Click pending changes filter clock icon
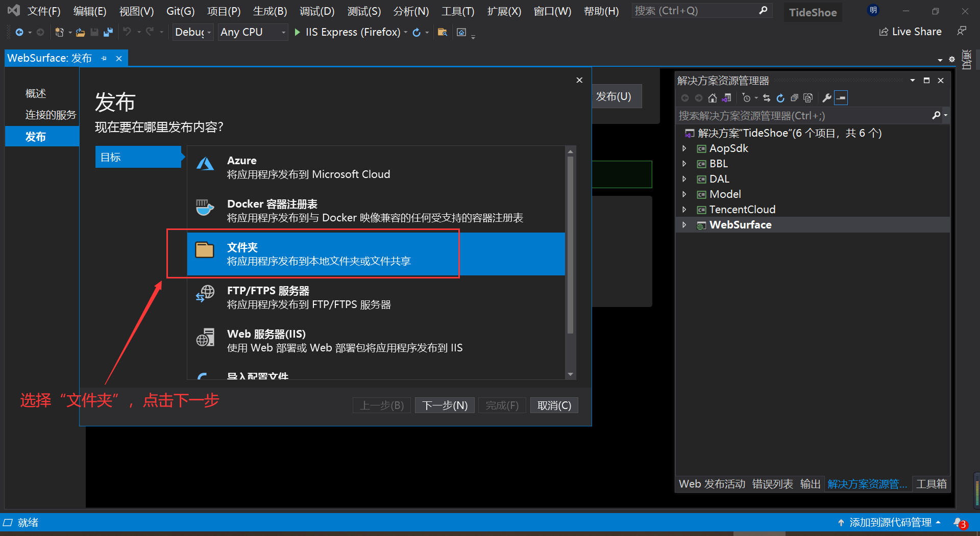 coord(746,98)
